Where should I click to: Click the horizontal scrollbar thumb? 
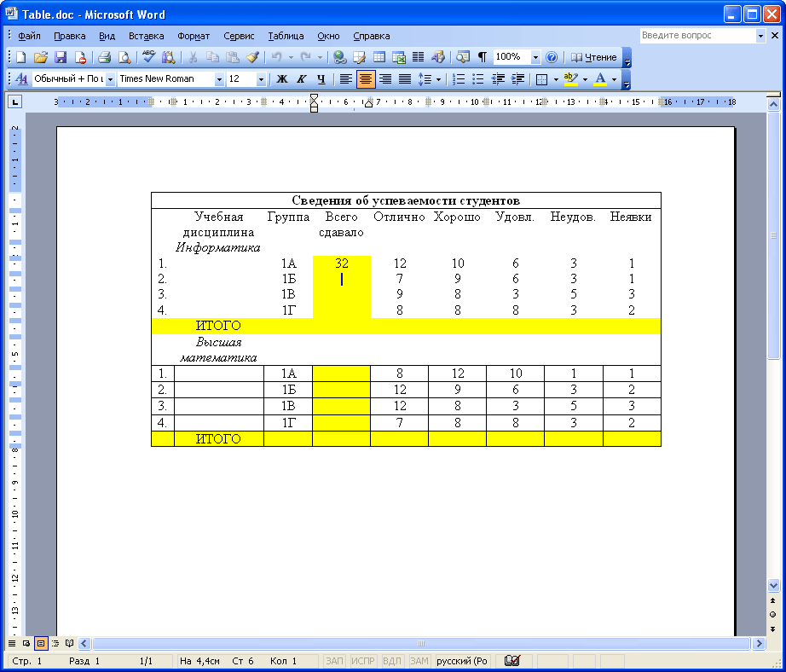pos(421,643)
